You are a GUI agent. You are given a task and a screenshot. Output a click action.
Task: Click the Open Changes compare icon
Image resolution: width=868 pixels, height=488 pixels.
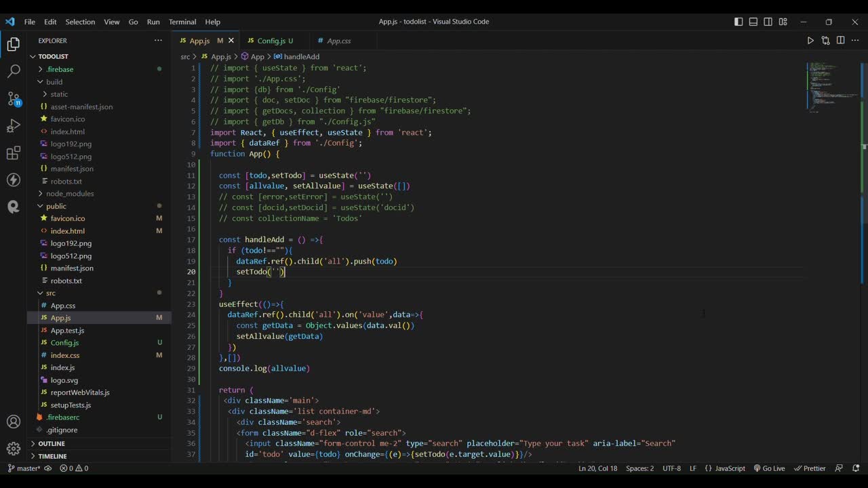point(825,41)
